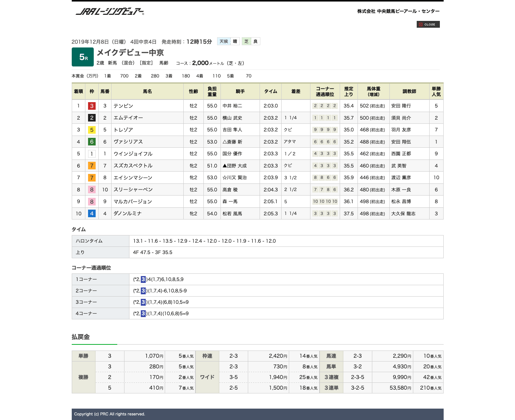Click jockey name 横山 武史
515x420 pixels.
(232, 118)
